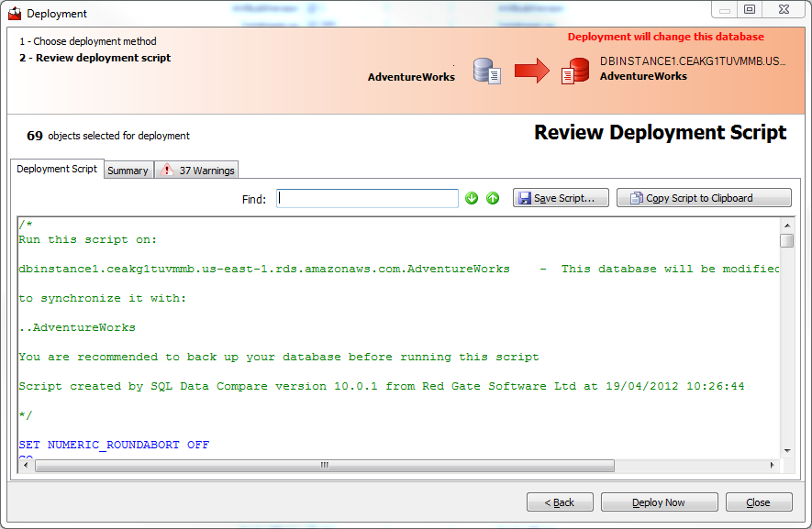Screen dimensions: 812x529
Task: Click the horizontal scrollbar left arrow
Action: [x=26, y=466]
